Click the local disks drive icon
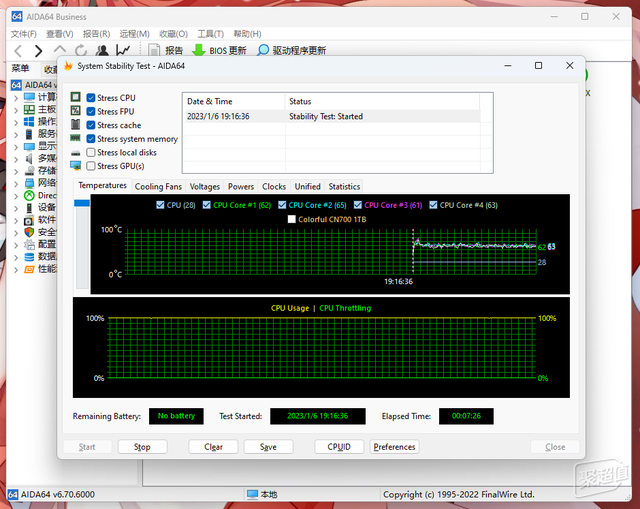Screen dimensions: 640x509 pos(76,153)
